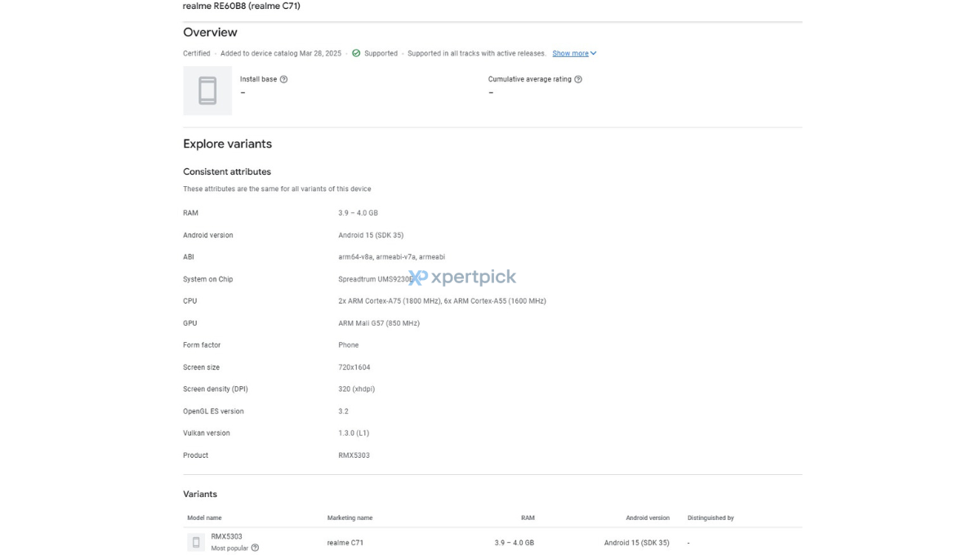Screen dimensions: 980x555
Task: Click the Product RMX5303 value
Action: (354, 455)
